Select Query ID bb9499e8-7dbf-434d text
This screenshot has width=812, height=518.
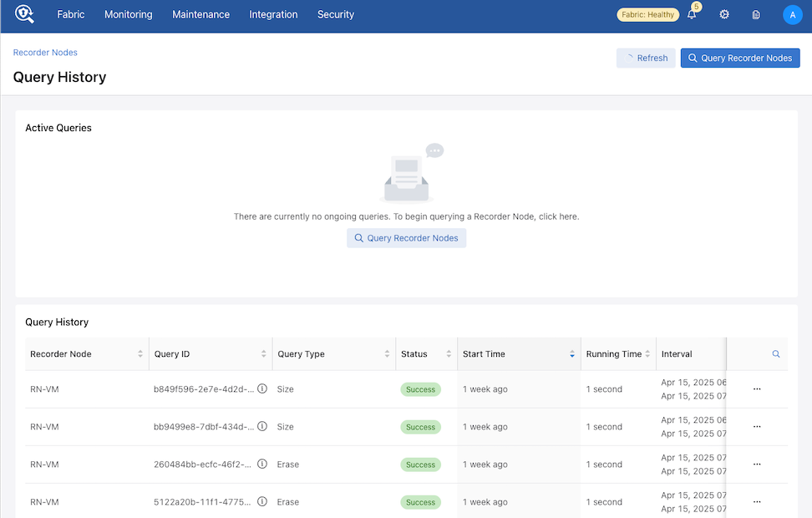tap(204, 427)
